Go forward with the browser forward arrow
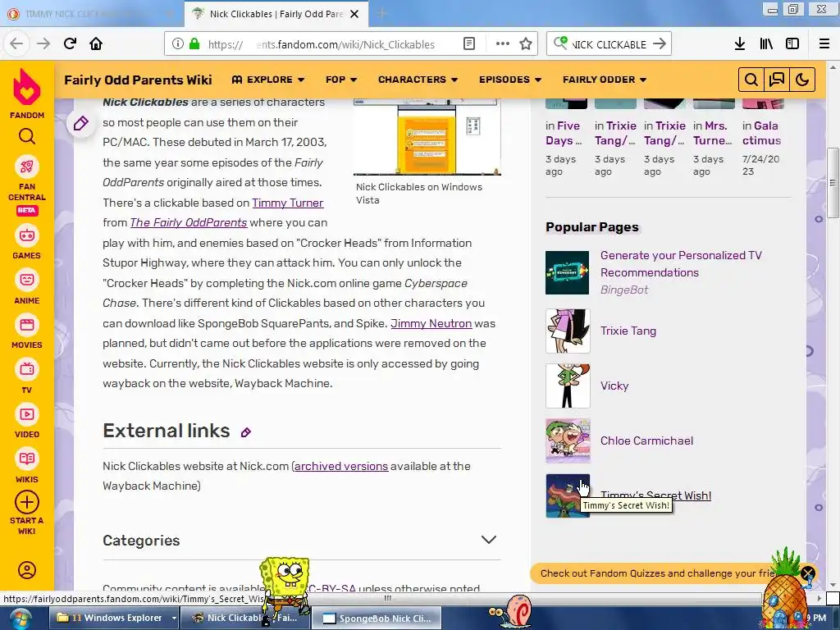Viewport: 840px width, 630px height. point(43,44)
